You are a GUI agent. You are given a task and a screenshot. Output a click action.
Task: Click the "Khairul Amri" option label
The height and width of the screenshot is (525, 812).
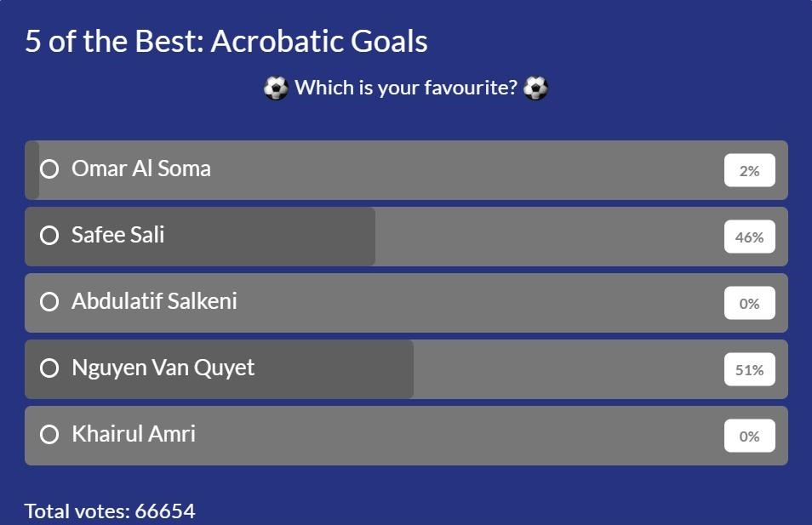(134, 434)
